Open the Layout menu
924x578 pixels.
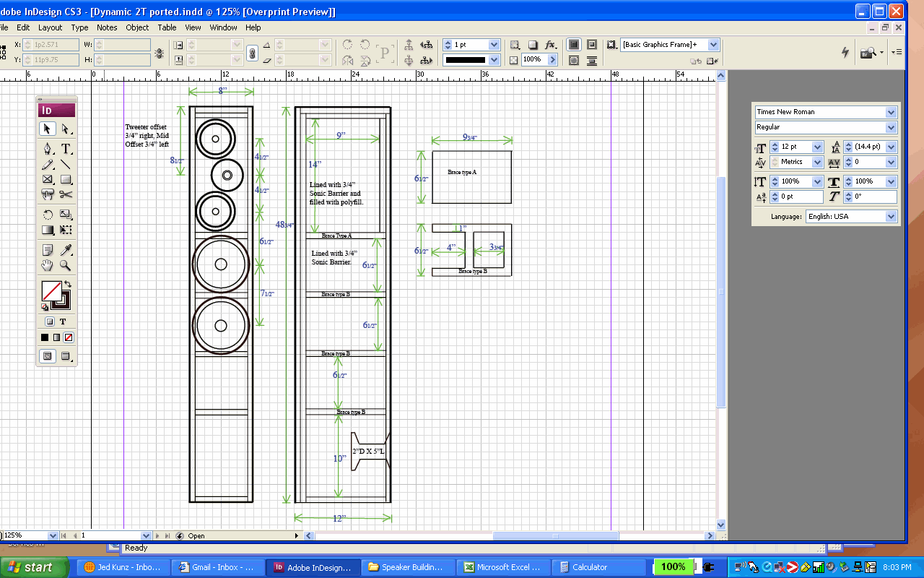point(51,27)
